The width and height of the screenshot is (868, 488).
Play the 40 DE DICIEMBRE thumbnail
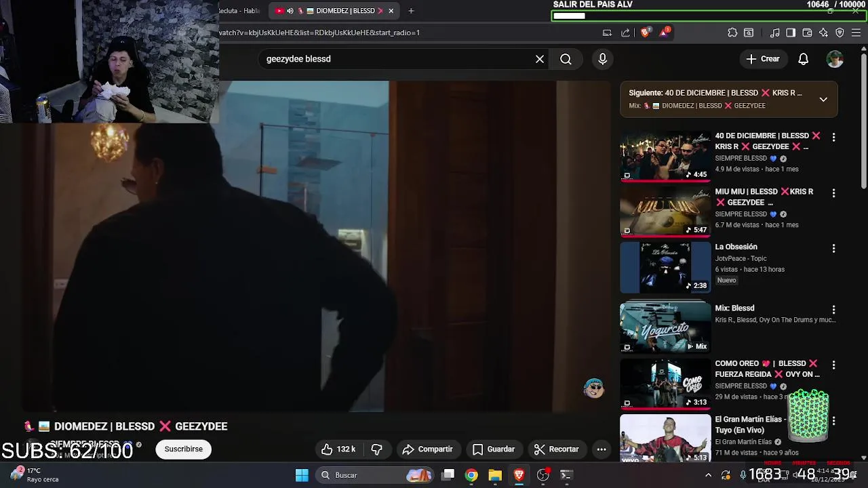click(x=665, y=156)
